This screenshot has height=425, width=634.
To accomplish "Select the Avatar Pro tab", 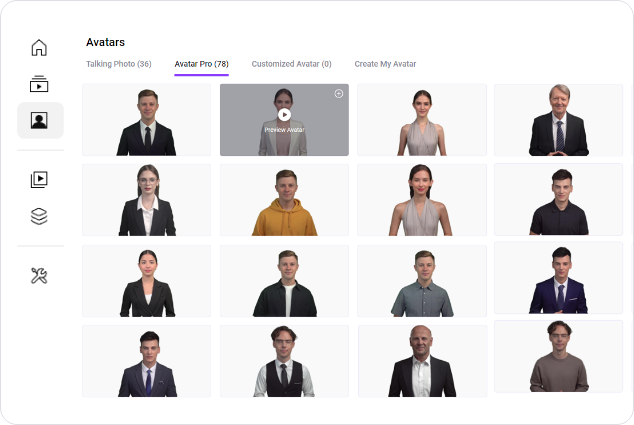I will pos(201,64).
